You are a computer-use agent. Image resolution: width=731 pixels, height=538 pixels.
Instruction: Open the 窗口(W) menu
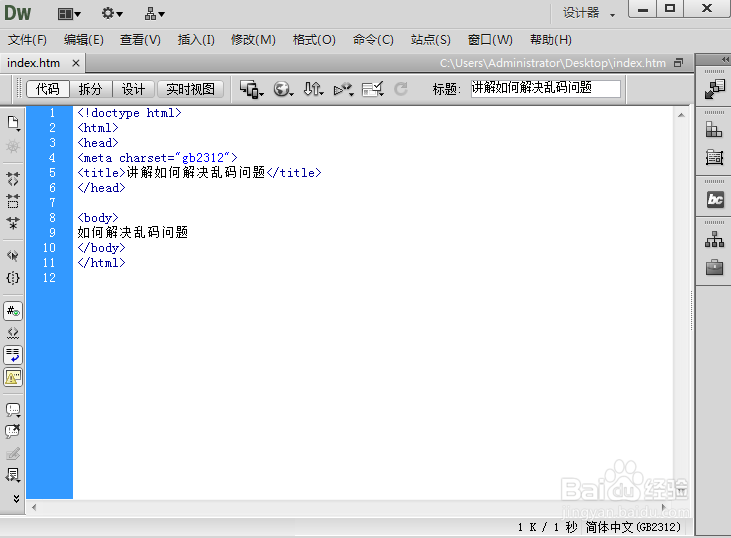[490, 40]
